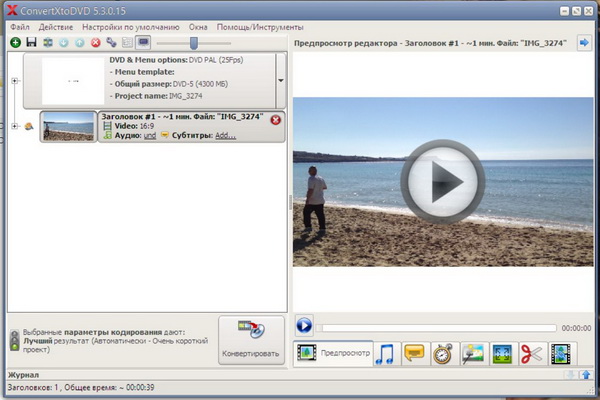Open the green-arrows image resize tab
The image size is (600, 400).
coord(502,354)
